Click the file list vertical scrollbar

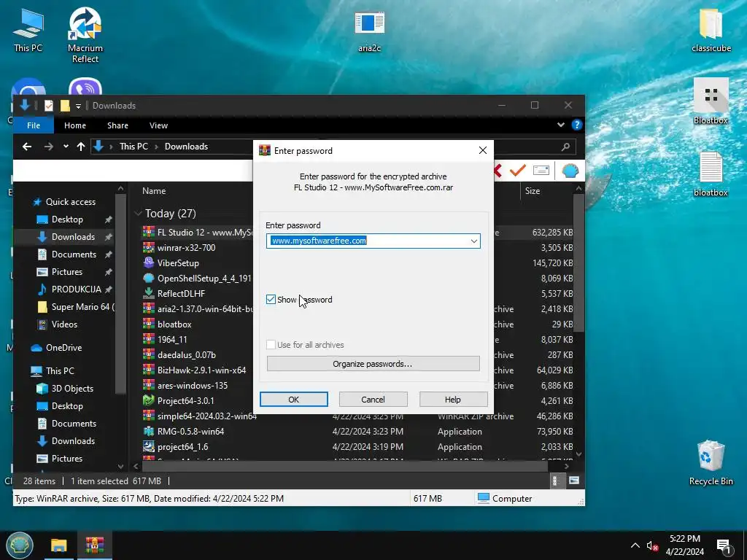tap(578, 262)
